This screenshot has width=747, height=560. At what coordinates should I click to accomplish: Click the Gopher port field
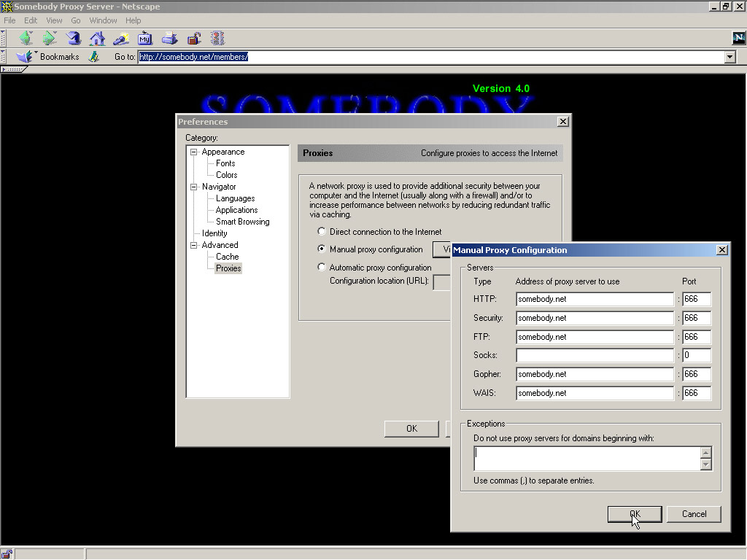(696, 374)
